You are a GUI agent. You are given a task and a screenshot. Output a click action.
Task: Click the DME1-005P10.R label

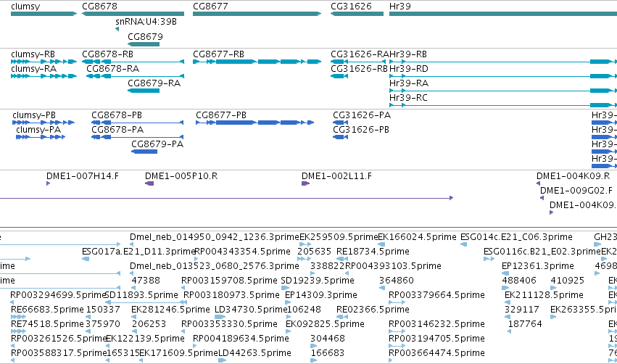click(x=181, y=176)
